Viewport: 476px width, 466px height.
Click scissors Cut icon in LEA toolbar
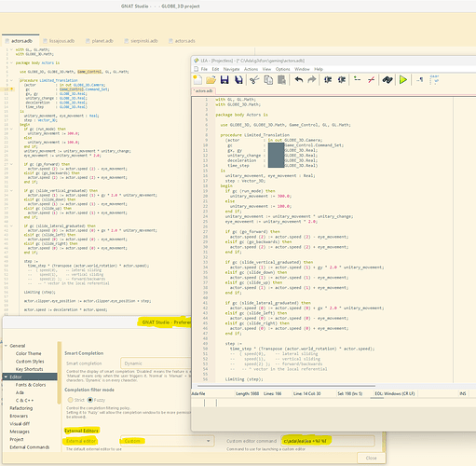(x=254, y=80)
